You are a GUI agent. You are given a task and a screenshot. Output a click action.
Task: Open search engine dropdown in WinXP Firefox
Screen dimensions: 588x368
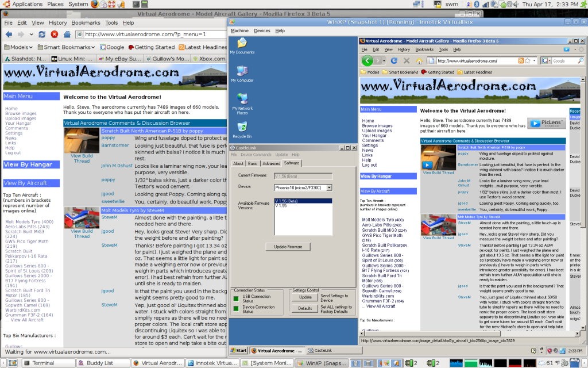pos(550,60)
